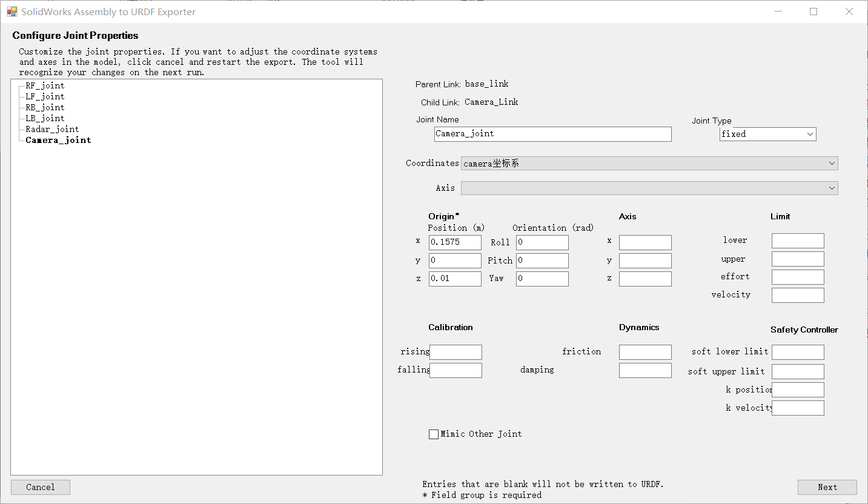The width and height of the screenshot is (868, 504).
Task: Open the Joint Type dropdown
Action: pos(767,134)
